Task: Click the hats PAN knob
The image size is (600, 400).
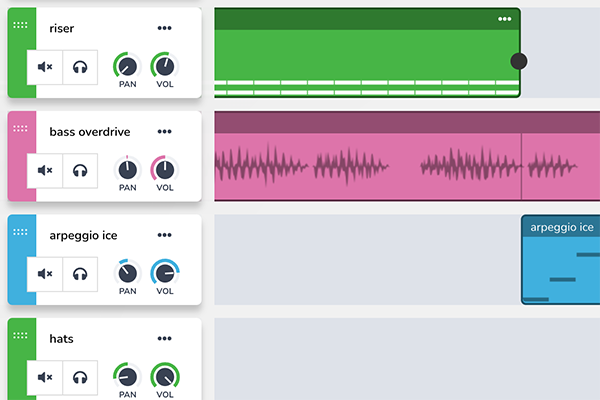Action: pos(127,377)
